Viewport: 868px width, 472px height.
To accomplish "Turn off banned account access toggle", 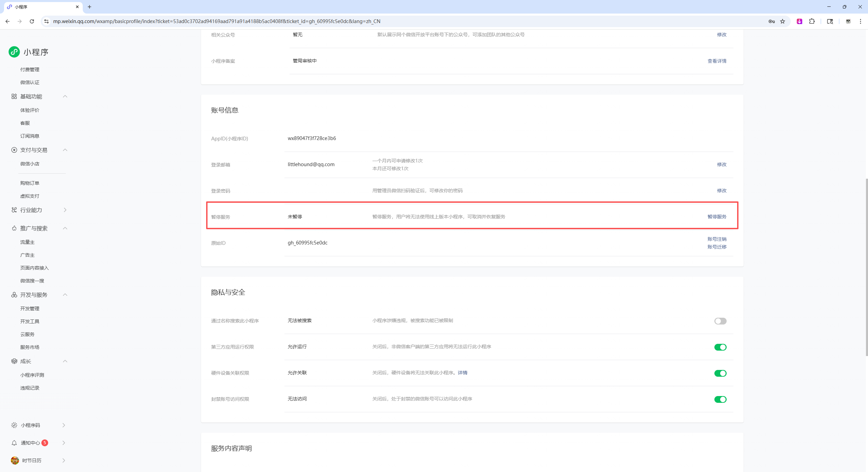I will 720,399.
